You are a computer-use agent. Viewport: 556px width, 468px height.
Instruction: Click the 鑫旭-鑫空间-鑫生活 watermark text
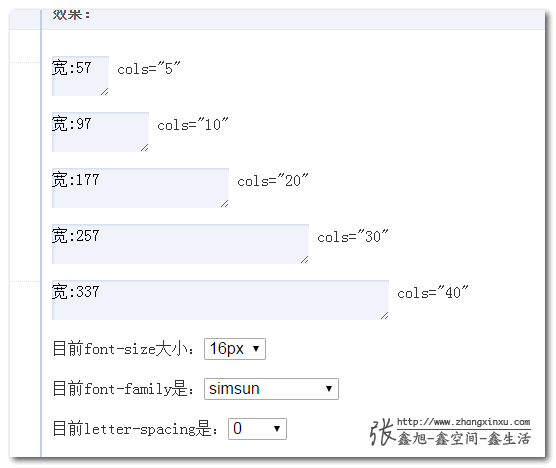(464, 439)
